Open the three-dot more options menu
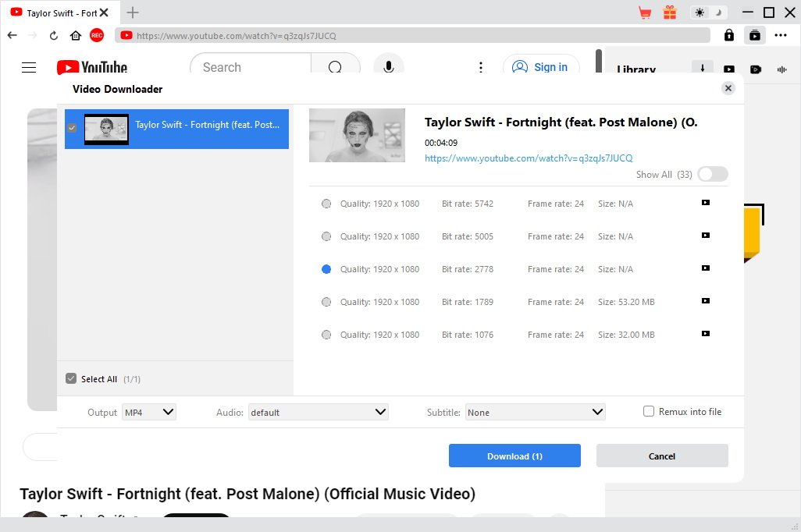Viewport: 801px width, 532px height. pos(781,35)
